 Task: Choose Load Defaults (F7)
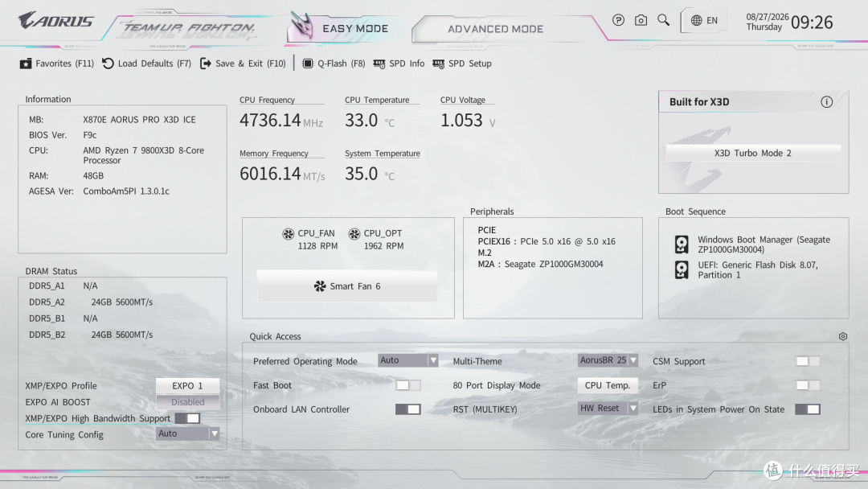pyautogui.click(x=147, y=64)
